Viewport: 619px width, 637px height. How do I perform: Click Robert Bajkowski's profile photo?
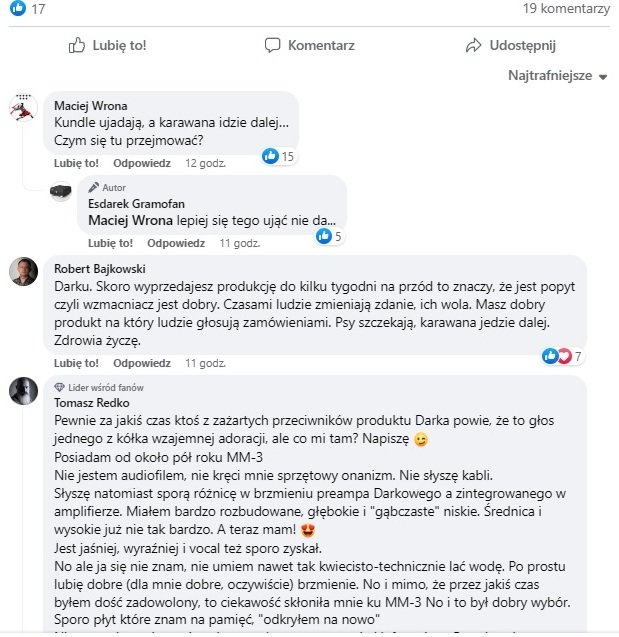click(23, 271)
